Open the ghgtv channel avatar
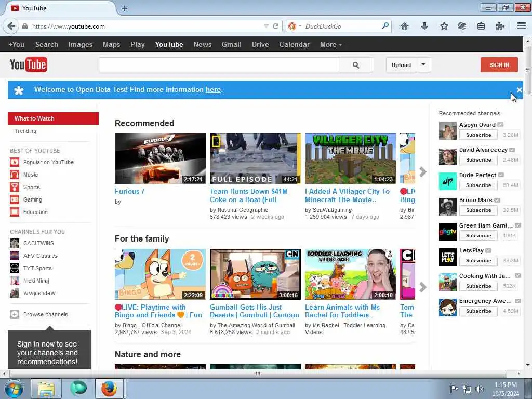The height and width of the screenshot is (399, 532). (x=447, y=232)
